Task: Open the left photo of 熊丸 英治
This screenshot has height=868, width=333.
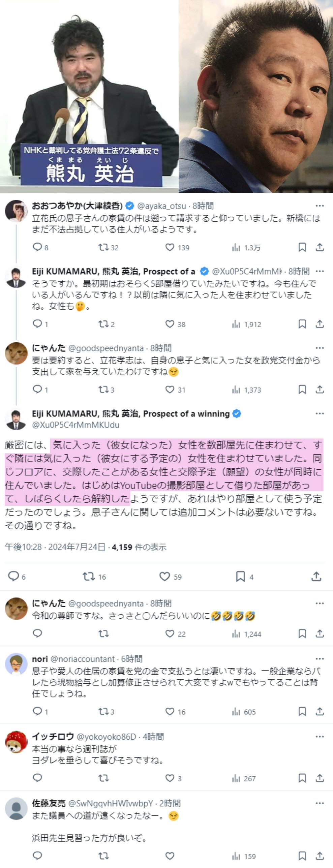Action: [89, 96]
